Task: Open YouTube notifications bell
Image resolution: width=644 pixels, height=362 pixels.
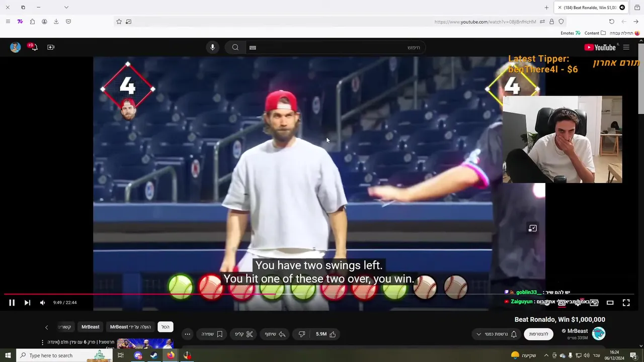Action: click(x=33, y=47)
